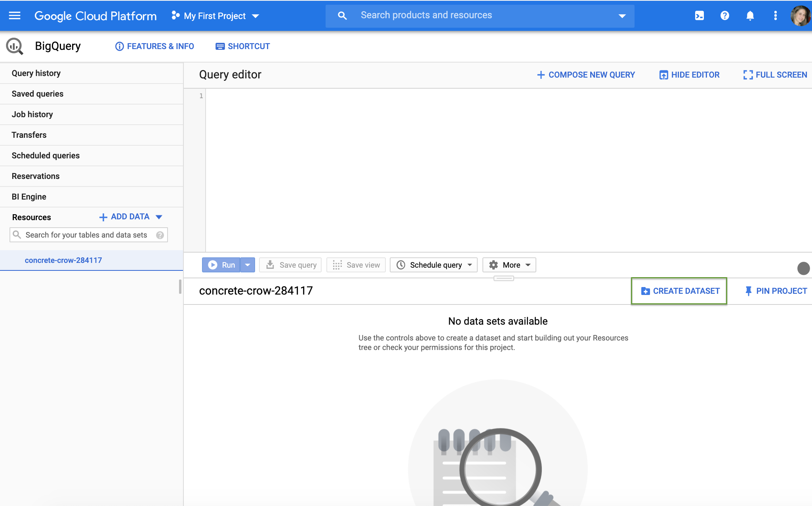This screenshot has height=506, width=812.
Task: Focus the tables and data sets search box
Action: tap(89, 235)
